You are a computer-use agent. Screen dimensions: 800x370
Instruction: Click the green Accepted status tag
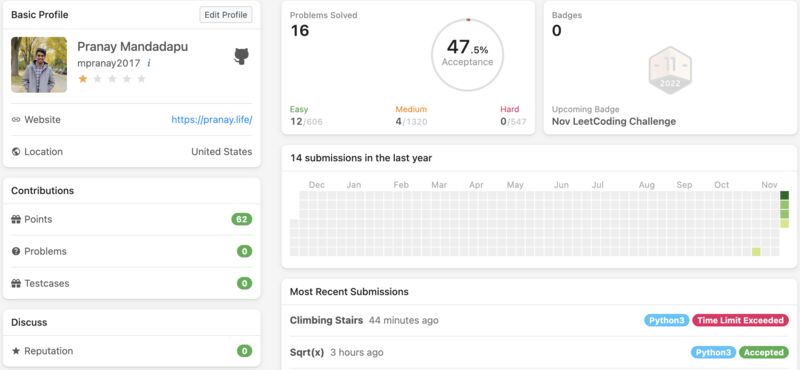763,352
